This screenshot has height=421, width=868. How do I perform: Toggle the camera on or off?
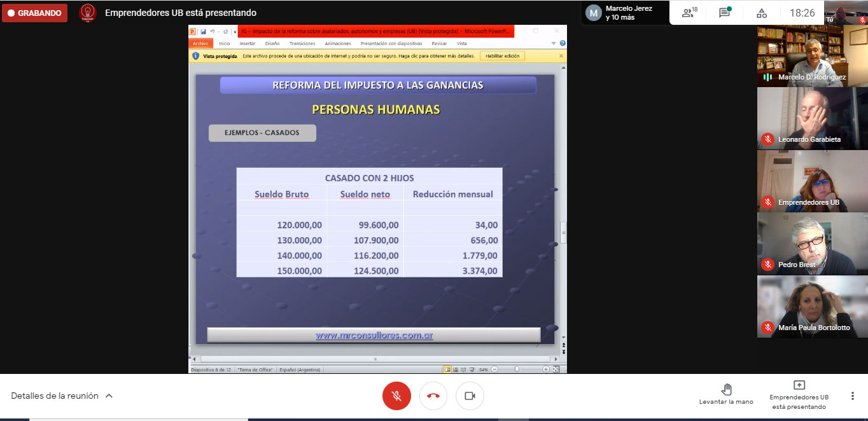[470, 396]
